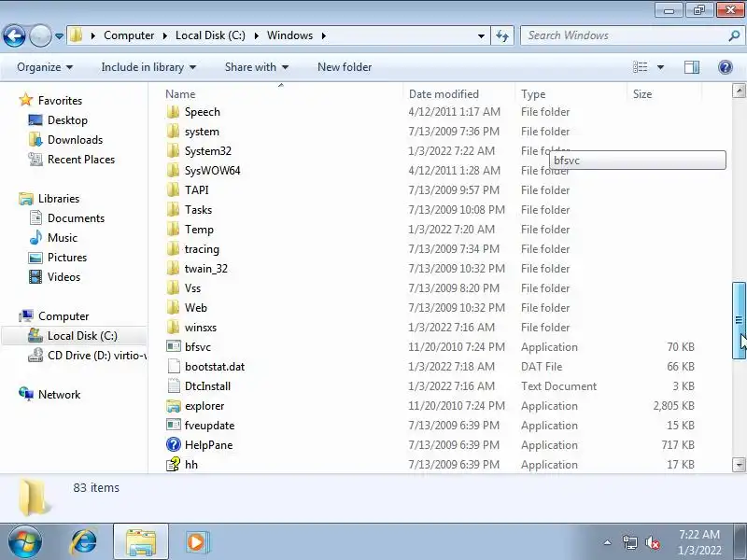This screenshot has width=747, height=560.
Task: Select the explorer application icon
Action: point(174,406)
